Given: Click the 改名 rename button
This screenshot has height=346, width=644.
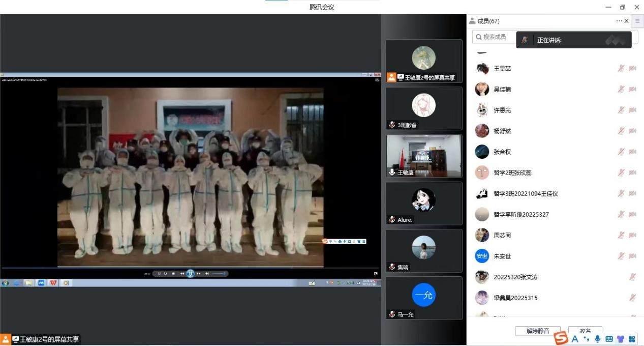Looking at the screenshot, I should click(585, 331).
